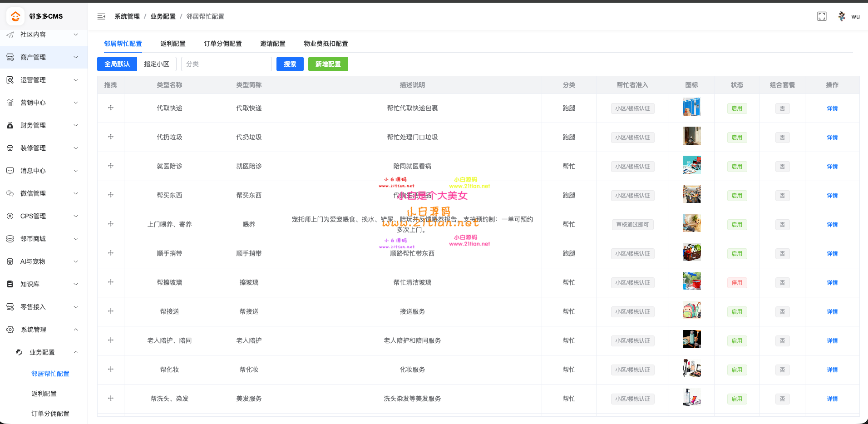Collapse the sidebar with the hamburger icon
This screenshot has width=868, height=424.
[101, 16]
